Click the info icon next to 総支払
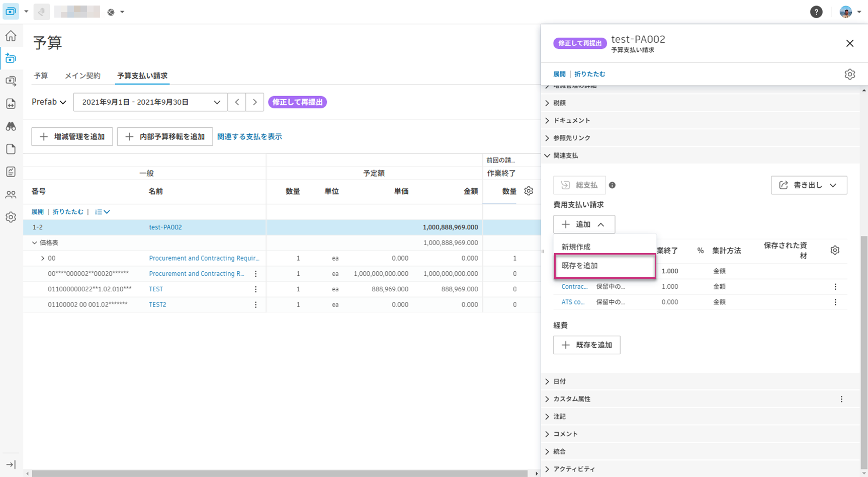This screenshot has width=868, height=477. (612, 185)
